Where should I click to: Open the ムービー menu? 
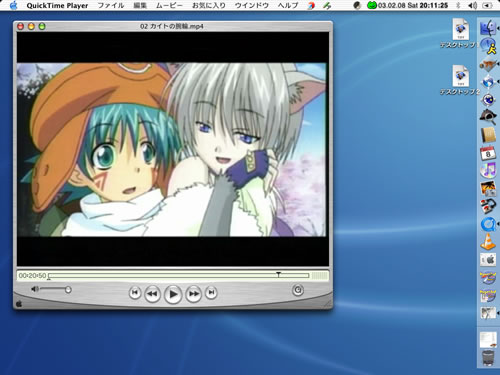coord(169,6)
